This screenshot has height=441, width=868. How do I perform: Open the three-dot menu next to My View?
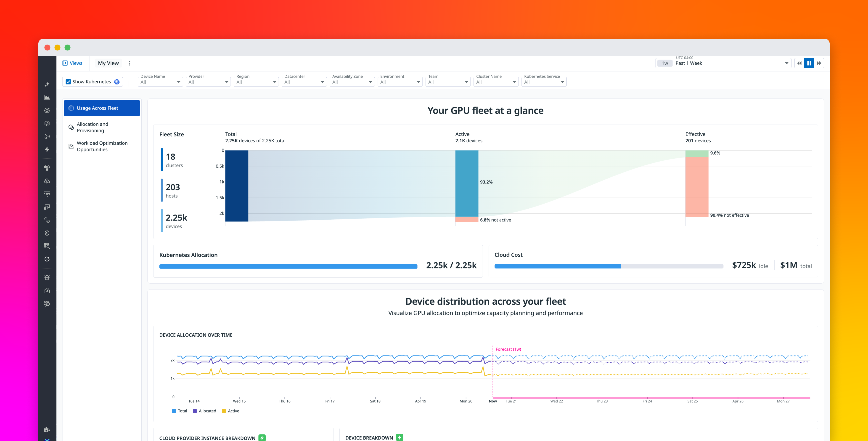click(129, 63)
